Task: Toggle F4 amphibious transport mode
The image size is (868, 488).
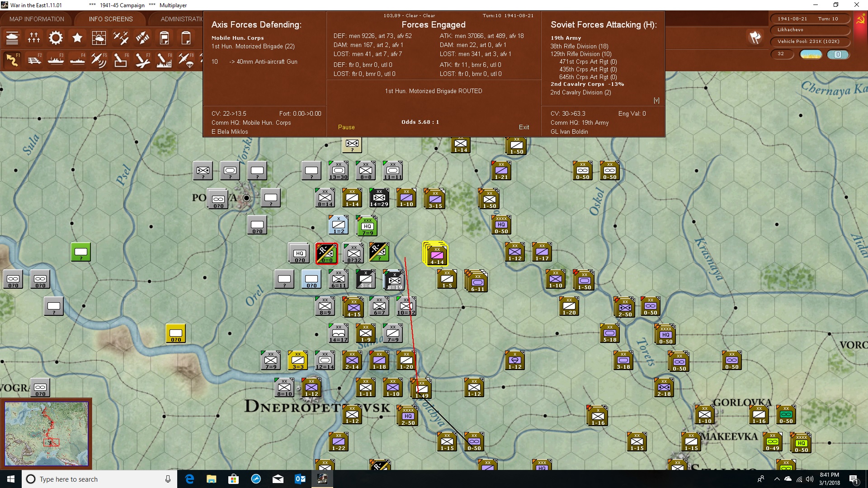Action: click(x=77, y=60)
